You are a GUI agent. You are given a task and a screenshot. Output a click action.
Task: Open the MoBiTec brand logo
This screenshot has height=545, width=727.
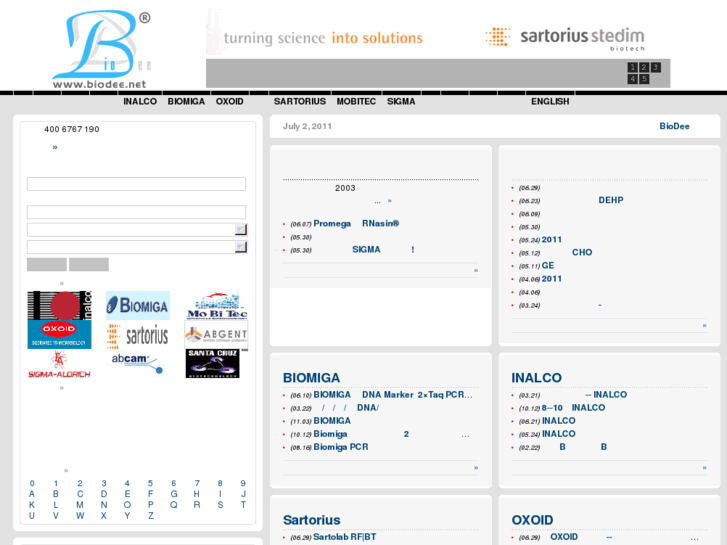click(217, 305)
